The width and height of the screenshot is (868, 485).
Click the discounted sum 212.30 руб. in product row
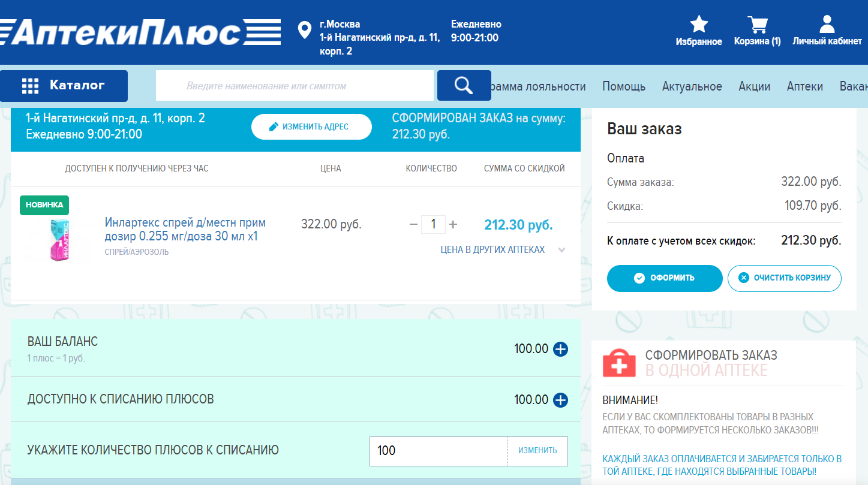(518, 225)
